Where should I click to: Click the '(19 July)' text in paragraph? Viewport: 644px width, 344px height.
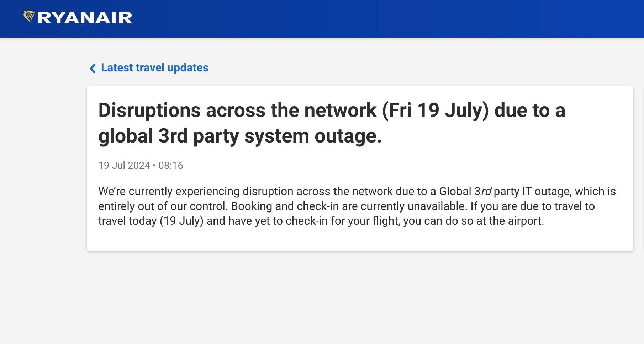point(181,221)
